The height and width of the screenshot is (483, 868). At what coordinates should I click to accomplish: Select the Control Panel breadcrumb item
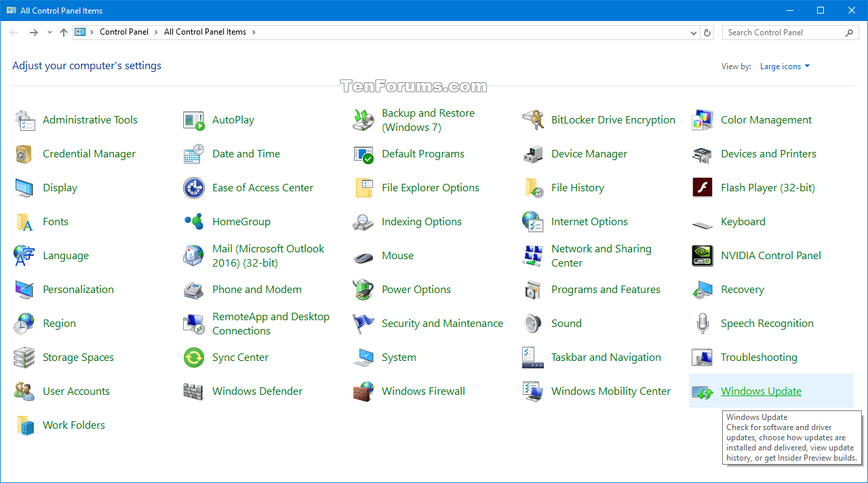coord(124,32)
